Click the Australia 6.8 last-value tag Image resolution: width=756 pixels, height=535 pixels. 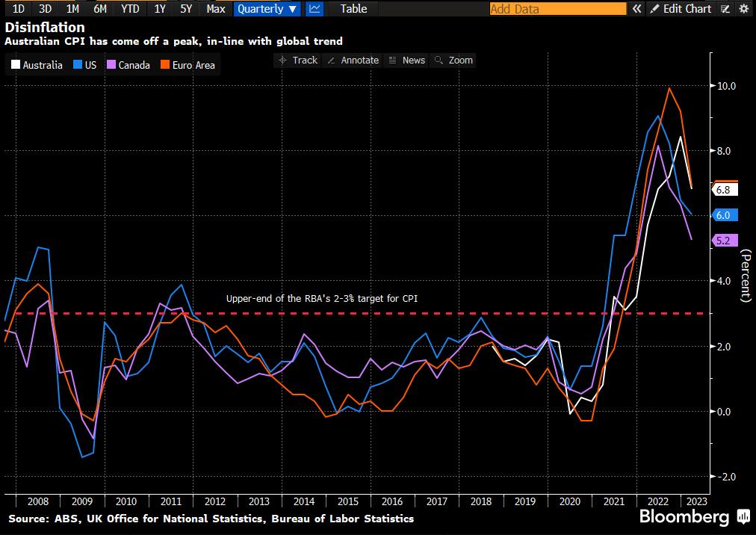725,190
